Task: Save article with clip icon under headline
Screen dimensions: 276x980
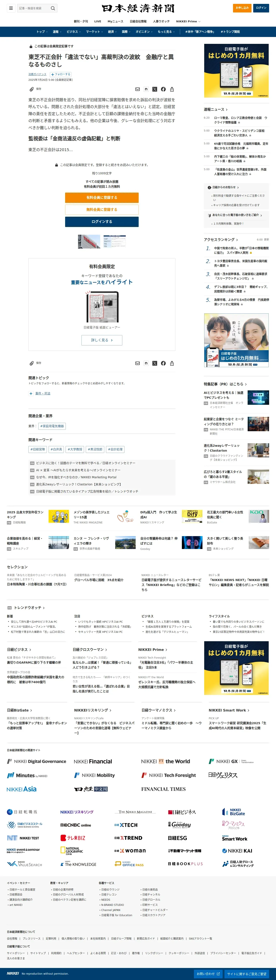Action: [x=35, y=89]
